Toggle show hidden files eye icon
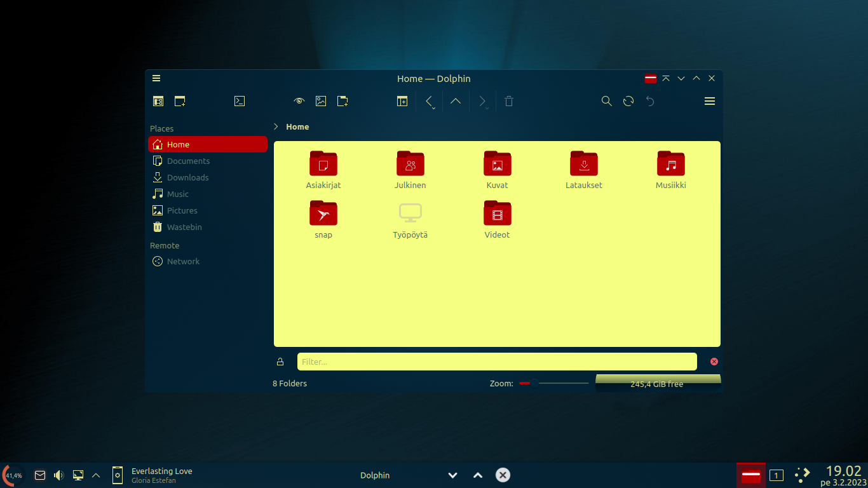The width and height of the screenshot is (868, 488). (x=299, y=101)
